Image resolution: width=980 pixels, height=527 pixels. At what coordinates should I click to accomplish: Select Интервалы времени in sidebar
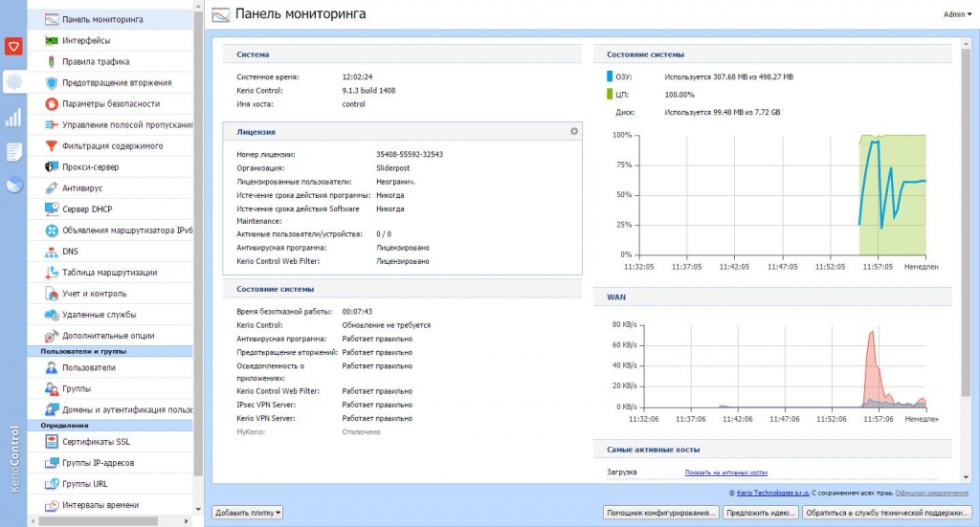point(110,505)
